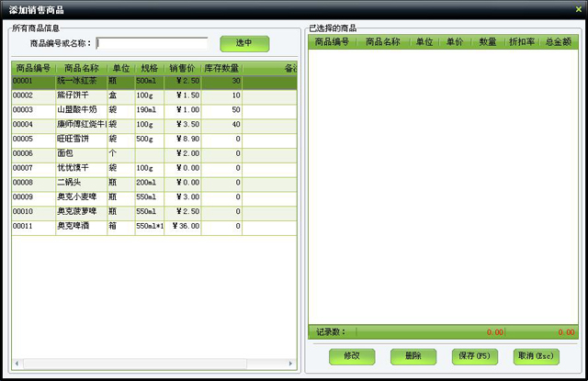The width and height of the screenshot is (588, 381).
Task: Sort by 商品编号 column in left table
Action: point(33,68)
